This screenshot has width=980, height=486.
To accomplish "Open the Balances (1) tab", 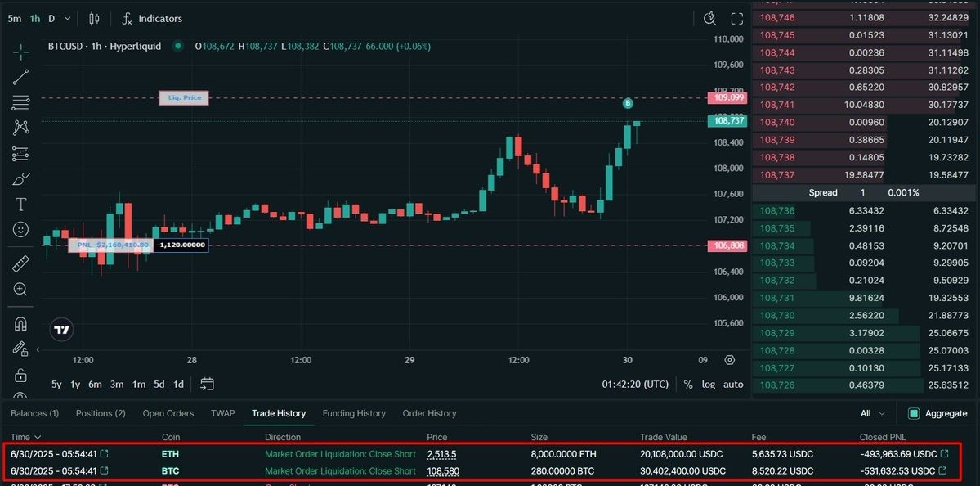I will pos(35,413).
